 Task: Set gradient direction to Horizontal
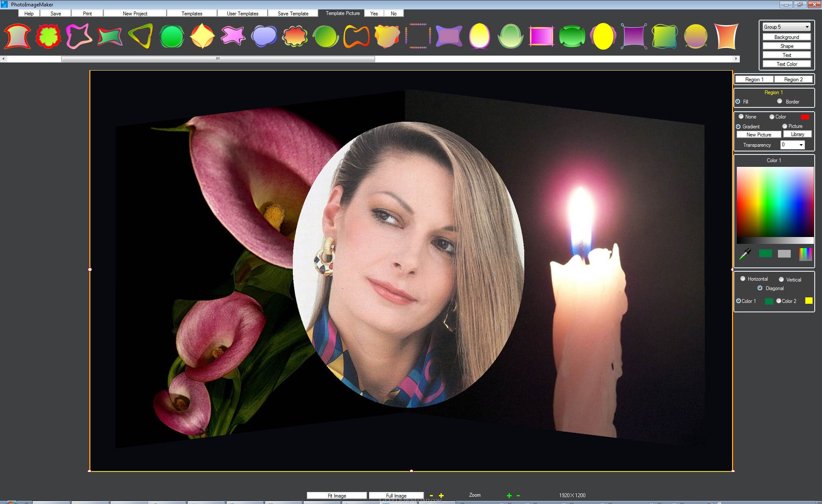tap(743, 279)
